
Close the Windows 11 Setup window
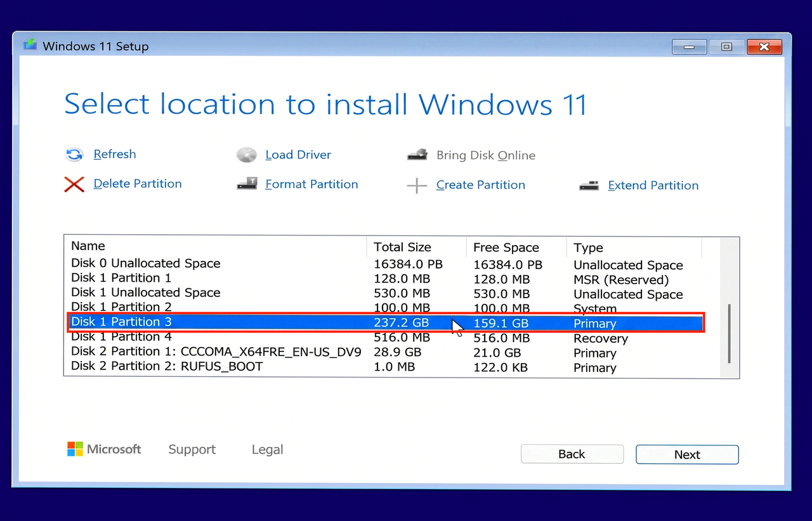764,47
